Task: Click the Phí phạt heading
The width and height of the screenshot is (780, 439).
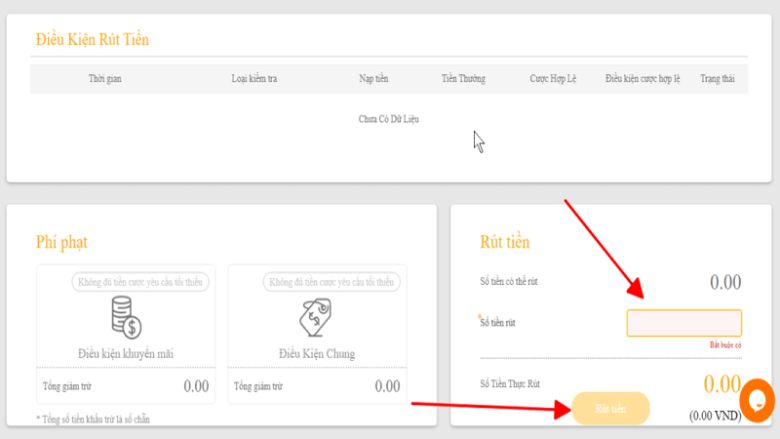Action: [62, 242]
